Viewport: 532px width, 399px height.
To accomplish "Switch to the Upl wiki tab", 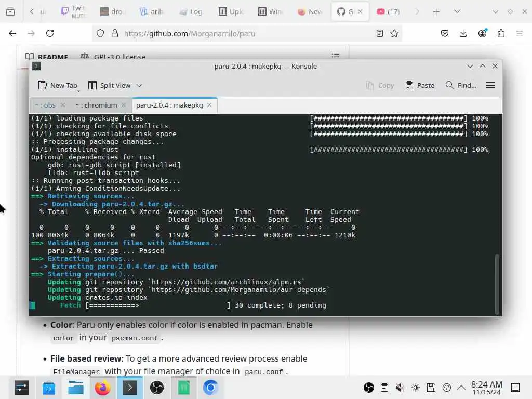I will coord(231,12).
